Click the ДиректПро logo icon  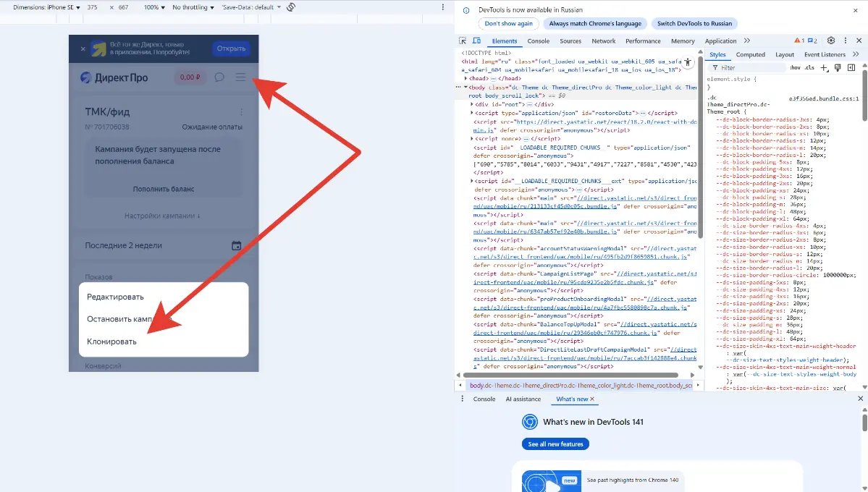(86, 77)
